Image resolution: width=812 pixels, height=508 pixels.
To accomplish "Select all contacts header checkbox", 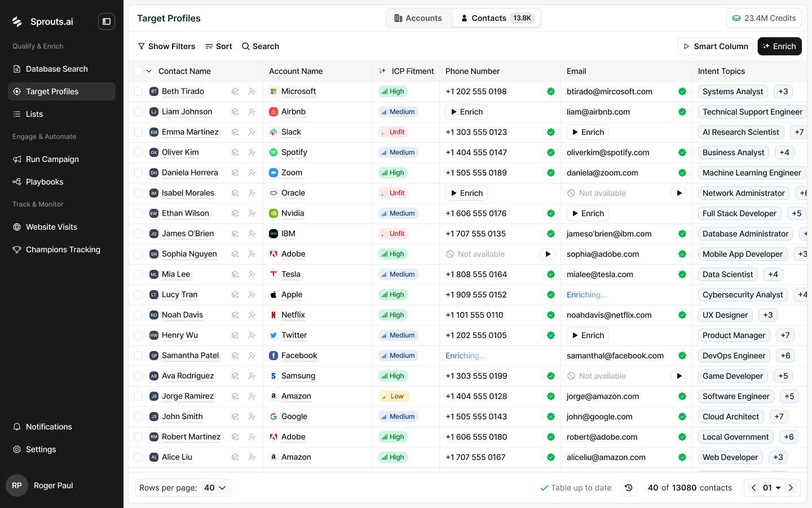I will [x=138, y=71].
